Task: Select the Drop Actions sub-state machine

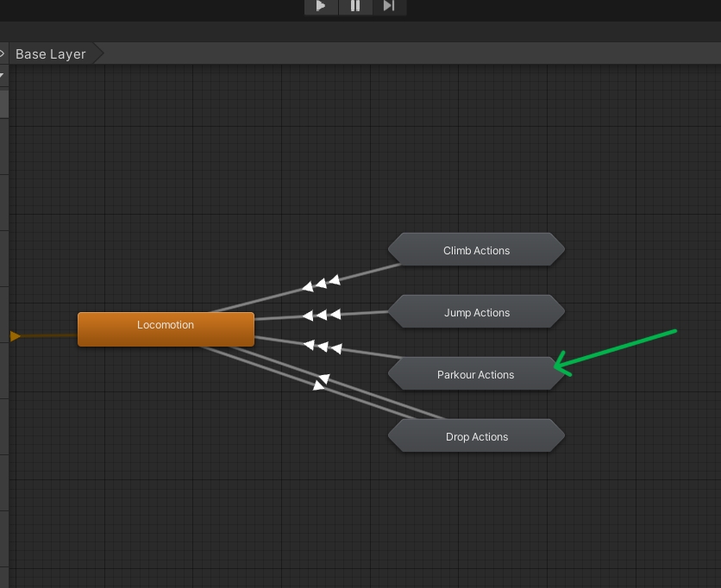Action: pyautogui.click(x=476, y=436)
